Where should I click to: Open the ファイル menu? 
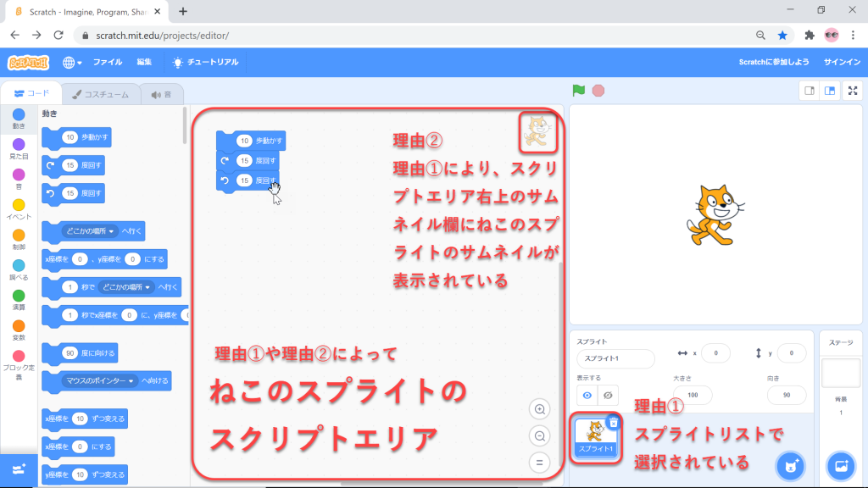click(x=108, y=62)
